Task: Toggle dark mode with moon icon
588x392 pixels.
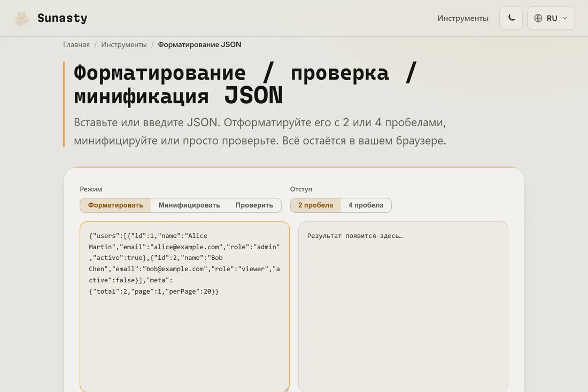Action: pyautogui.click(x=511, y=18)
